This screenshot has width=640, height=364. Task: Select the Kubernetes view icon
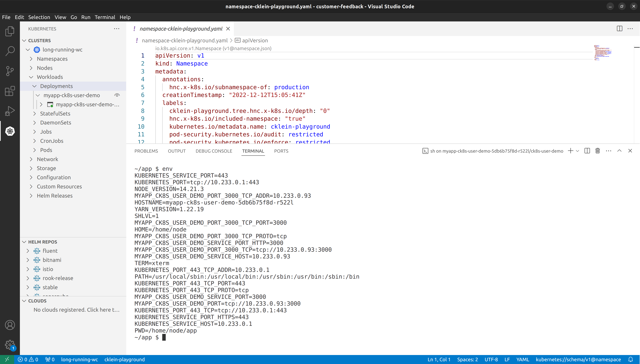(10, 131)
